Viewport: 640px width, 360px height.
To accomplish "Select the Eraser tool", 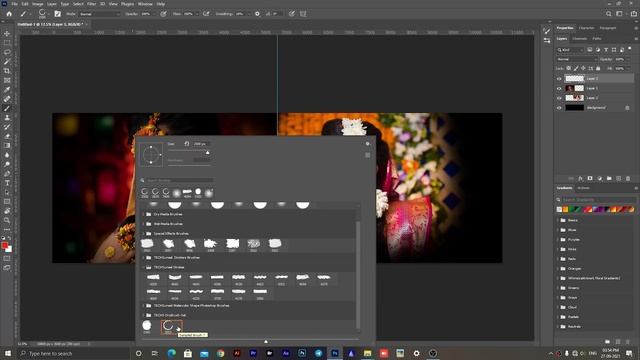I will pyautogui.click(x=7, y=136).
